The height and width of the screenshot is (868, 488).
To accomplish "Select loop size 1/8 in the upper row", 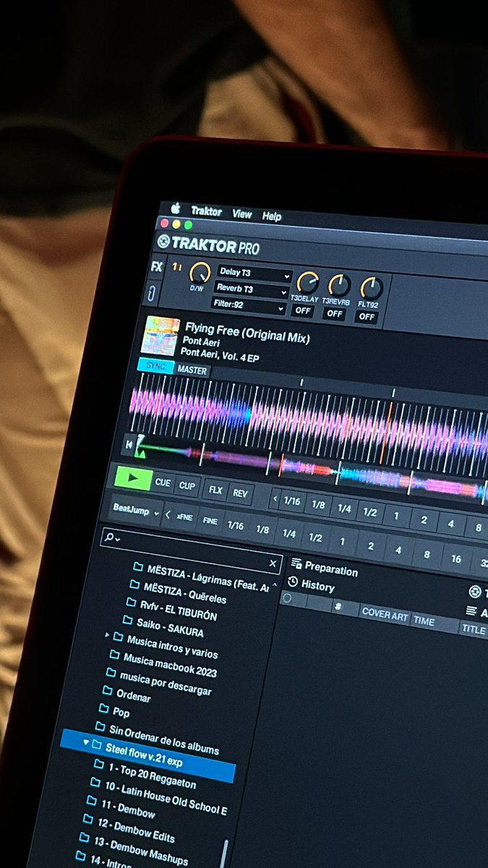I will pyautogui.click(x=318, y=504).
